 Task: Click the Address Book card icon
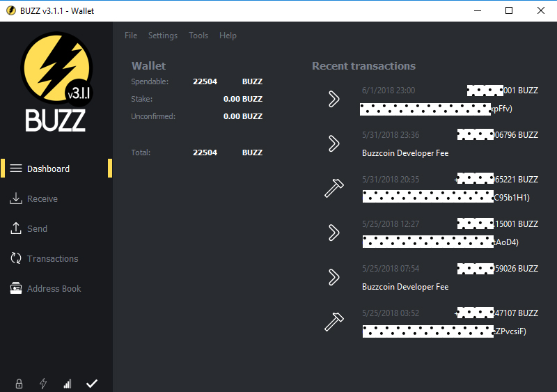(16, 288)
